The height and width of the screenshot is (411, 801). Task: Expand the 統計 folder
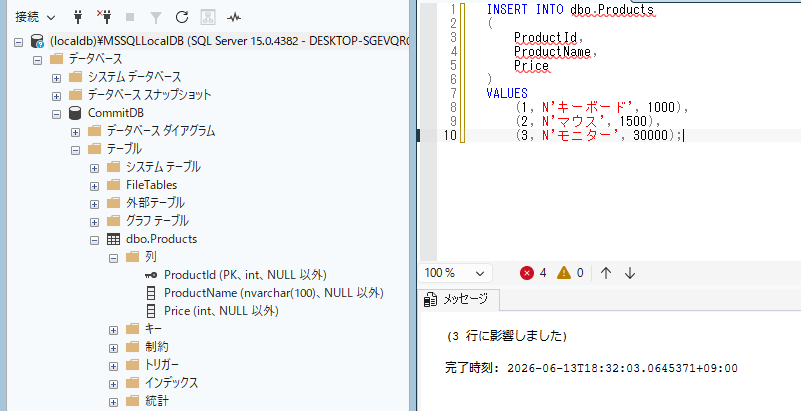(x=113, y=402)
